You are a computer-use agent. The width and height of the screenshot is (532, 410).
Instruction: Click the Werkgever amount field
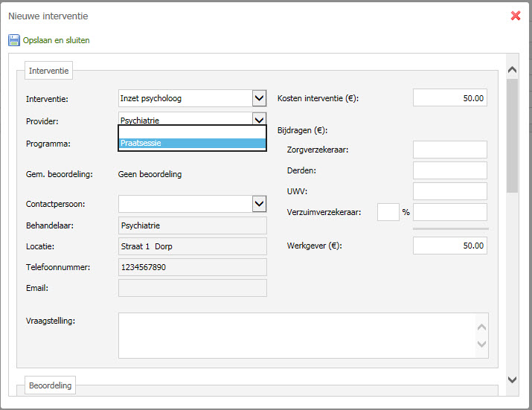[450, 246]
